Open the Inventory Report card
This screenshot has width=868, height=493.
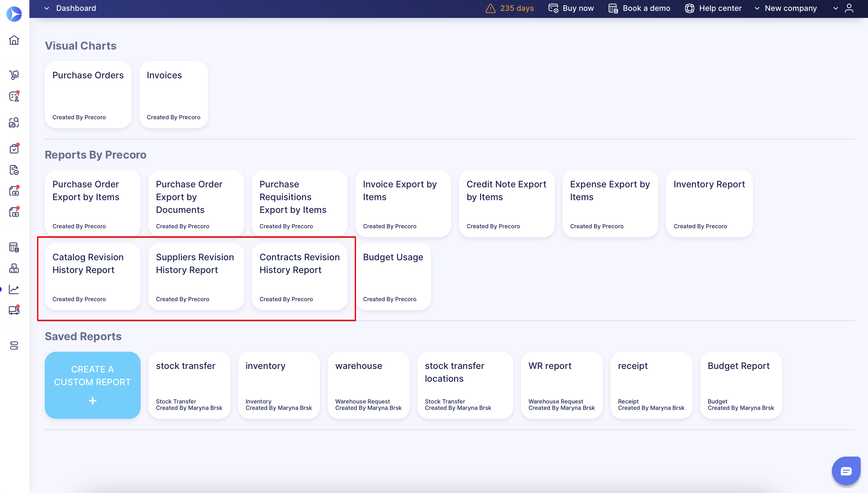tap(709, 203)
